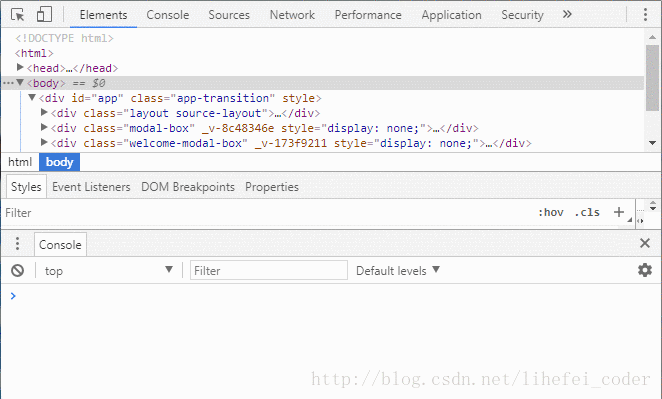This screenshot has height=399, width=662.
Task: Open the Performance tab
Action: click(x=368, y=15)
